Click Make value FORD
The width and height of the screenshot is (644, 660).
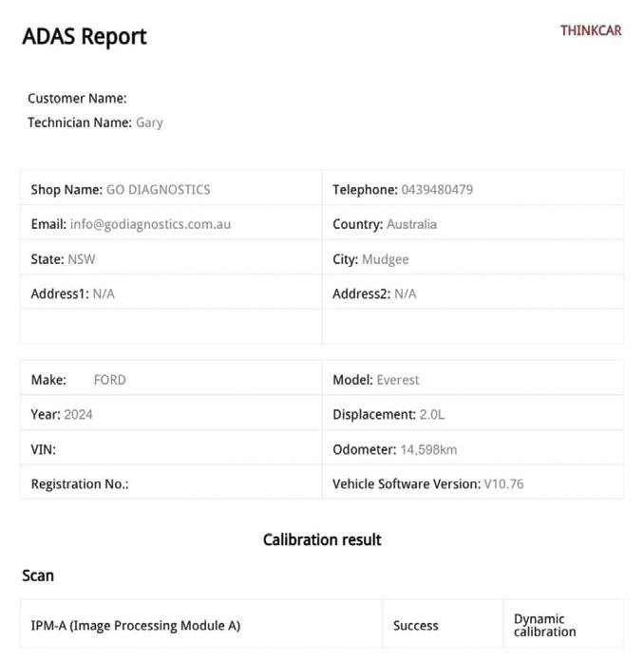click(110, 380)
